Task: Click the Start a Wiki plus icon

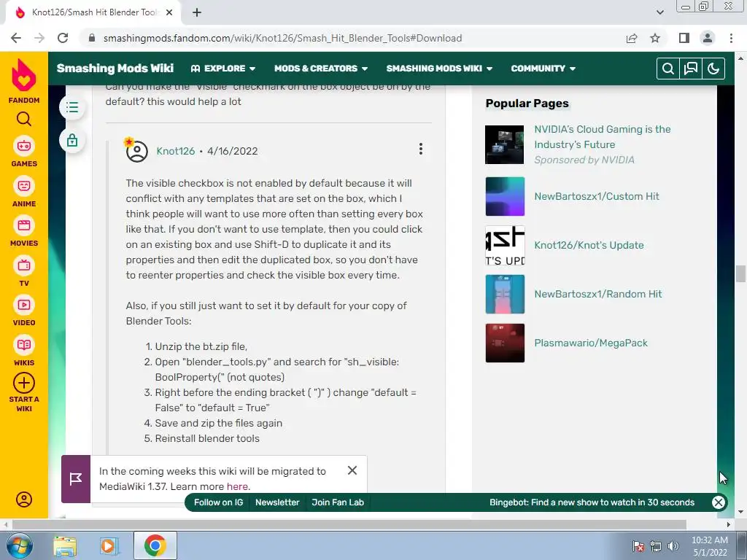Action: [x=24, y=383]
